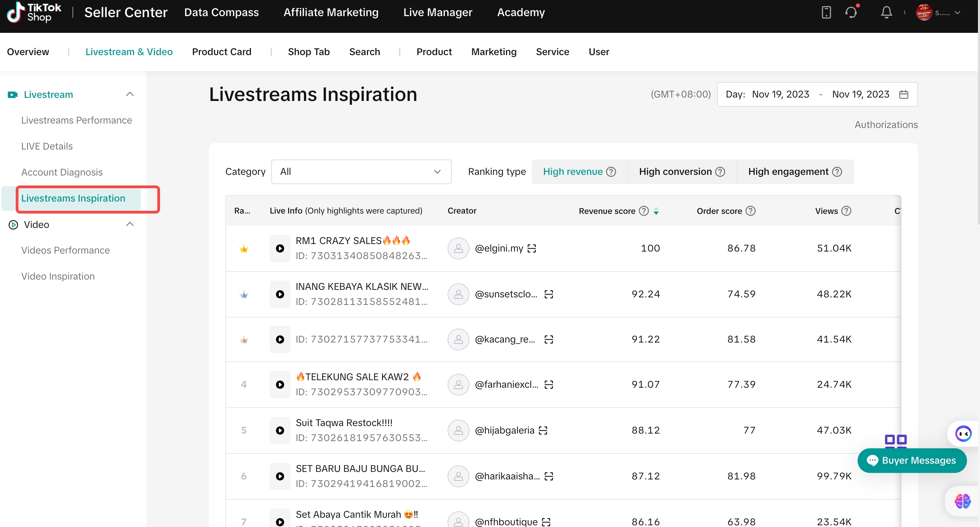This screenshot has height=527, width=980.
Task: Open the calendar icon in date range
Action: (903, 94)
